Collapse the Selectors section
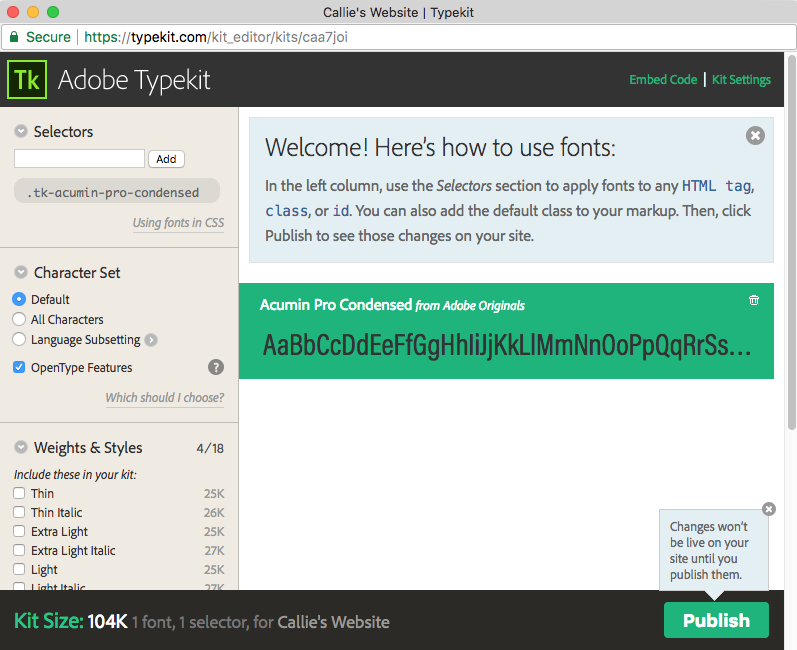 pos(21,131)
